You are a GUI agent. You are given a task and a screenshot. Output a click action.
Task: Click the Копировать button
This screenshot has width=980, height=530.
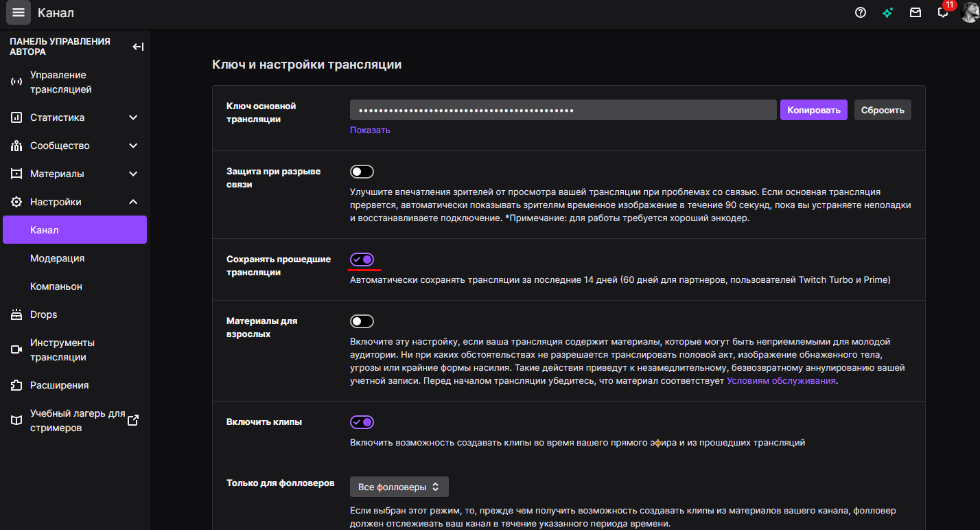(x=813, y=110)
